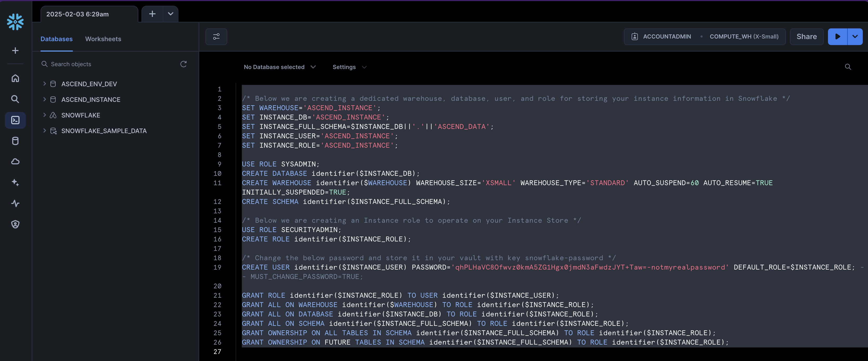This screenshot has width=868, height=361.
Task: Open the cloud icon in sidebar
Action: click(15, 161)
